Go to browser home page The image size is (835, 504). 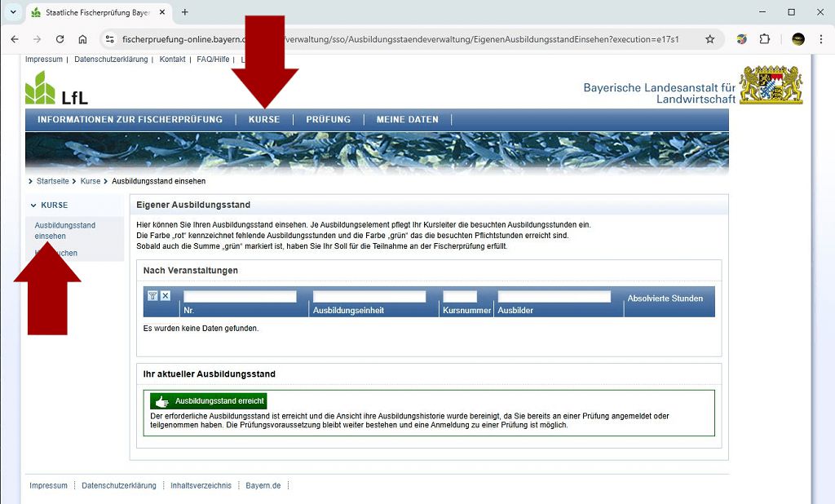82,39
